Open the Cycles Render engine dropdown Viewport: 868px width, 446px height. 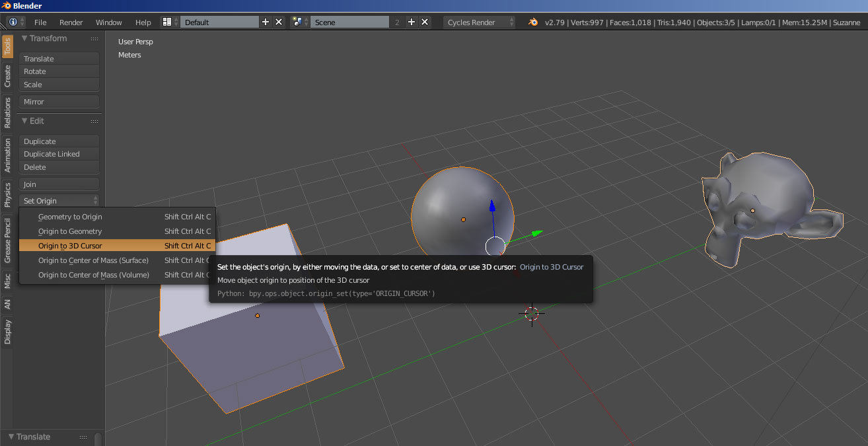click(x=480, y=22)
